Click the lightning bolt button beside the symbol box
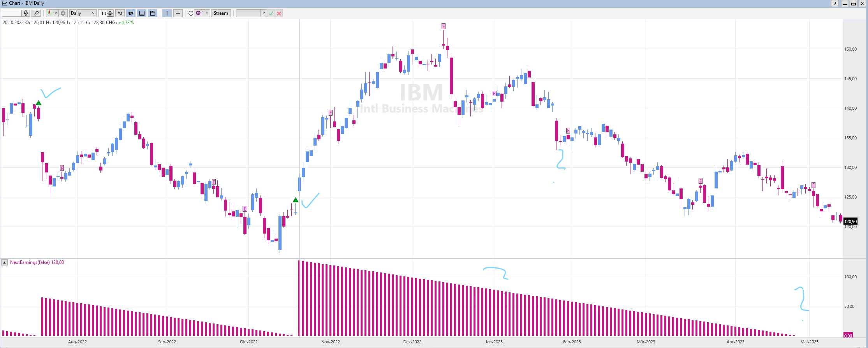The image size is (868, 348). 26,13
